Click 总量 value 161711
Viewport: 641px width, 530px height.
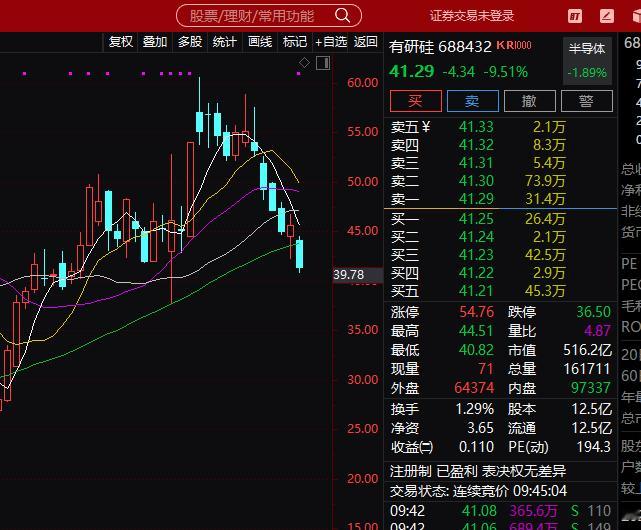[x=587, y=369]
